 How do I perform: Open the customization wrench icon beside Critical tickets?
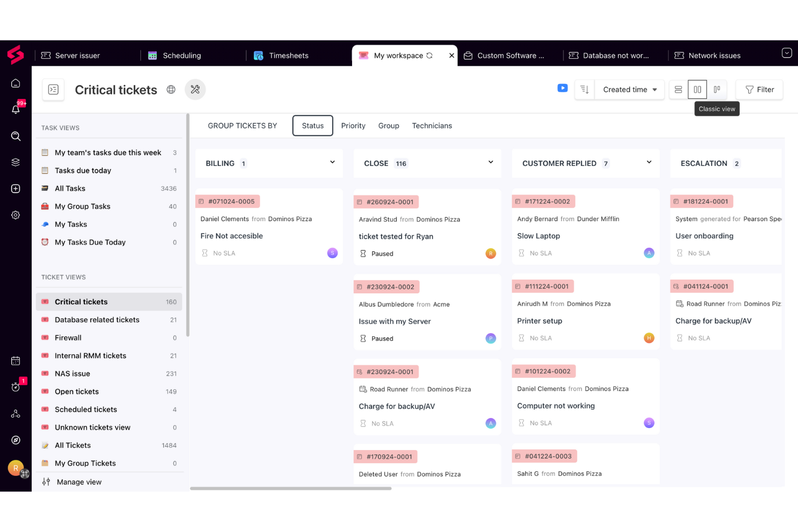[195, 89]
